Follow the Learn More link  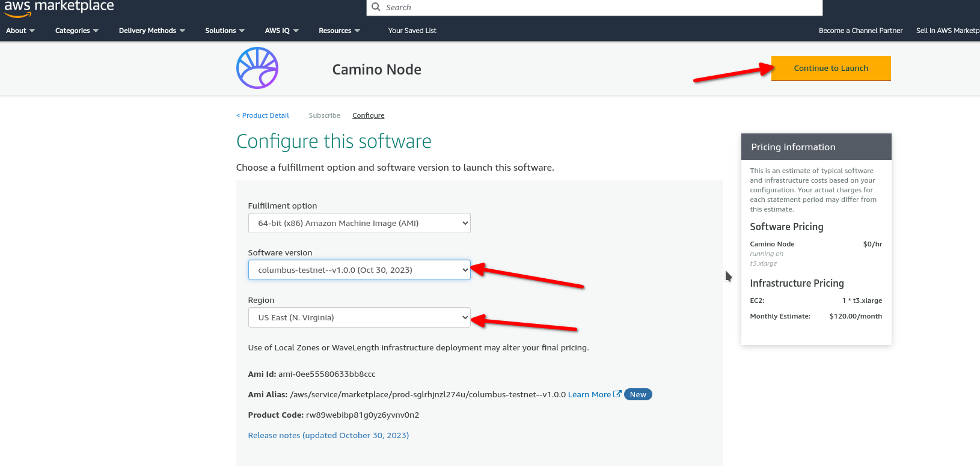589,394
